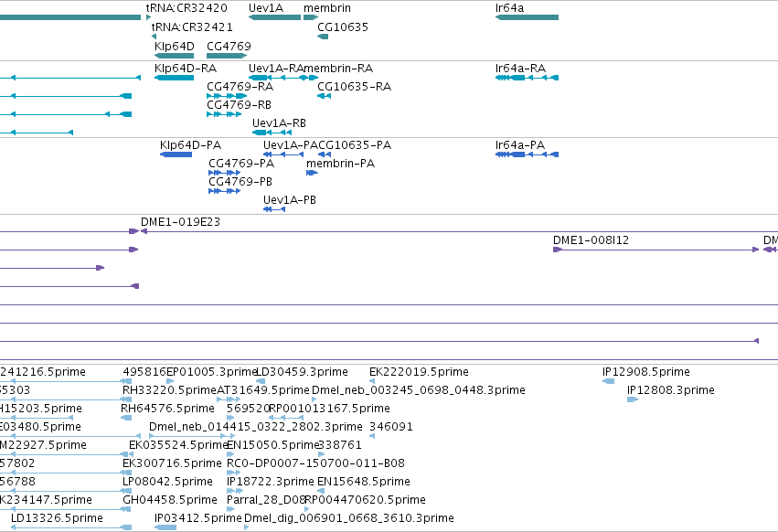Click the tRNA:CR32421 label
Image resolution: width=778 pixels, height=532 pixels.
point(192,27)
